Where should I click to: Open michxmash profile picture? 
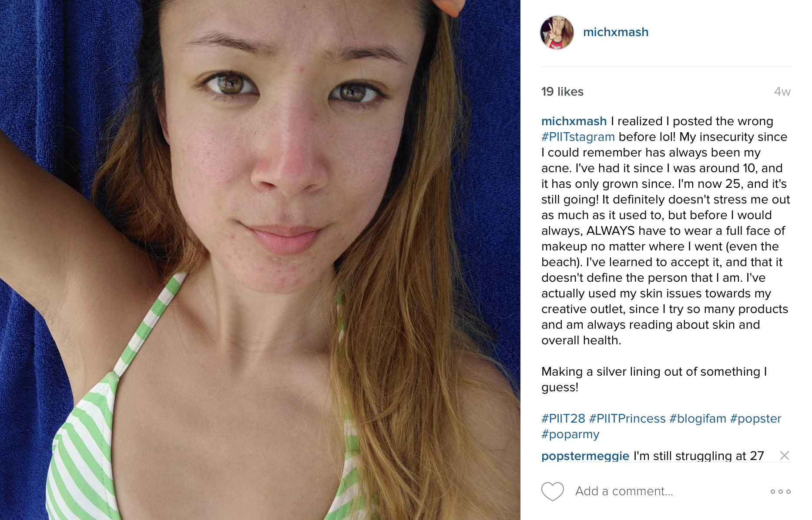coord(557,33)
